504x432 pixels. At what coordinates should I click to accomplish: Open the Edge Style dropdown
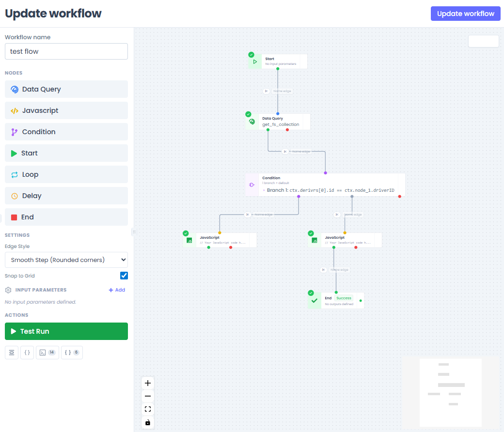[66, 260]
